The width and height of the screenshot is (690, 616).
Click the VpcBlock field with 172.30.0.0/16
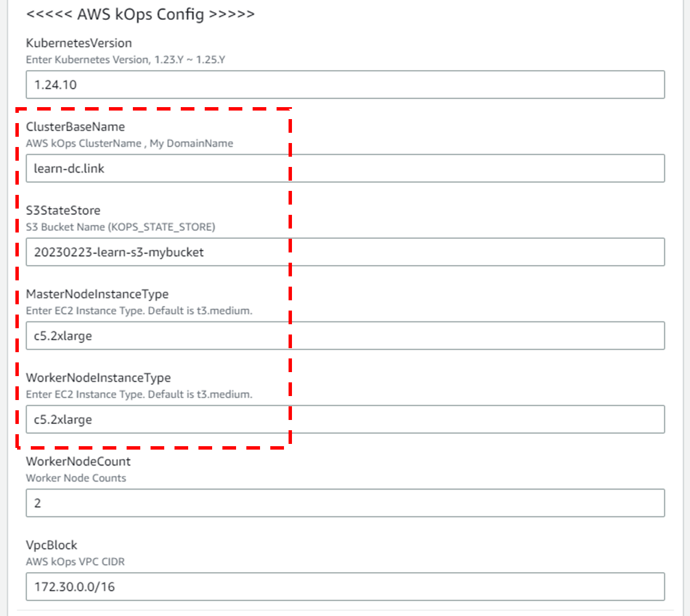point(344,586)
